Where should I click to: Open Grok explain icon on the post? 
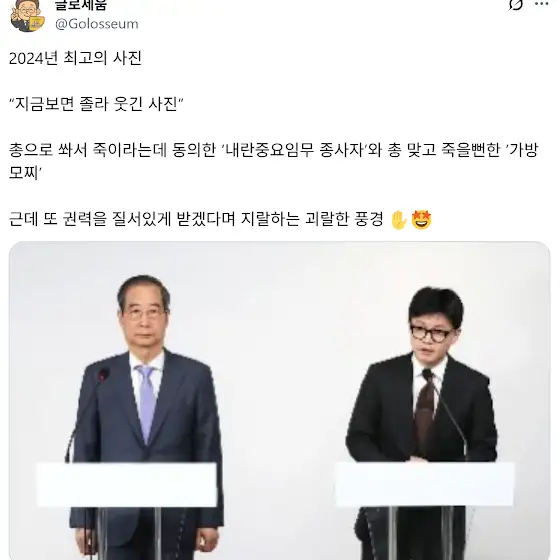[x=515, y=5]
